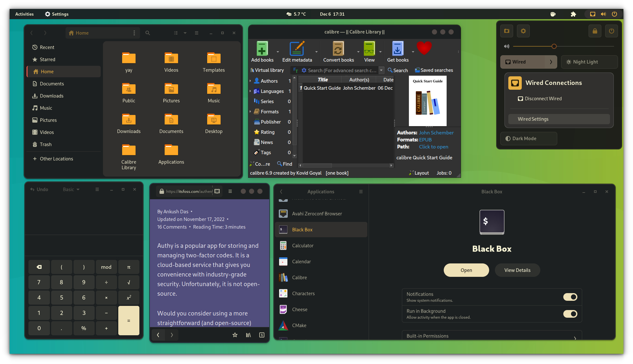Image resolution: width=633 pixels, height=364 pixels.
Task: Click the backspace key in Calculator
Action: pos(39,267)
